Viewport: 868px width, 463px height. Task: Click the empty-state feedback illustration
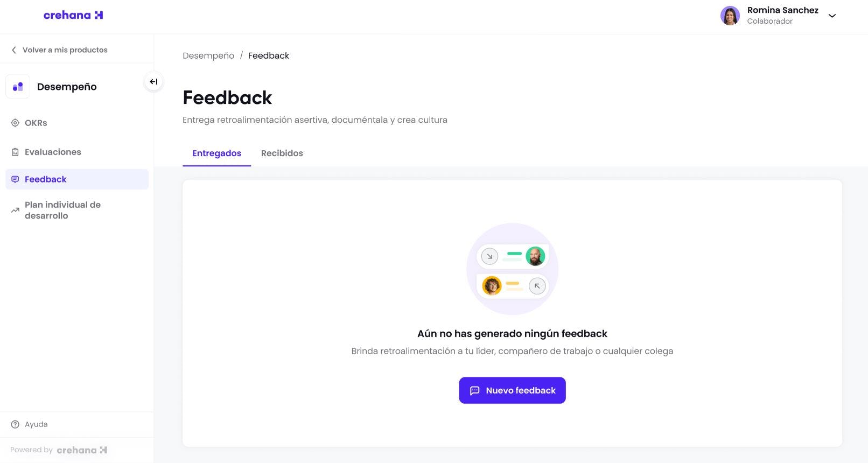pos(512,269)
